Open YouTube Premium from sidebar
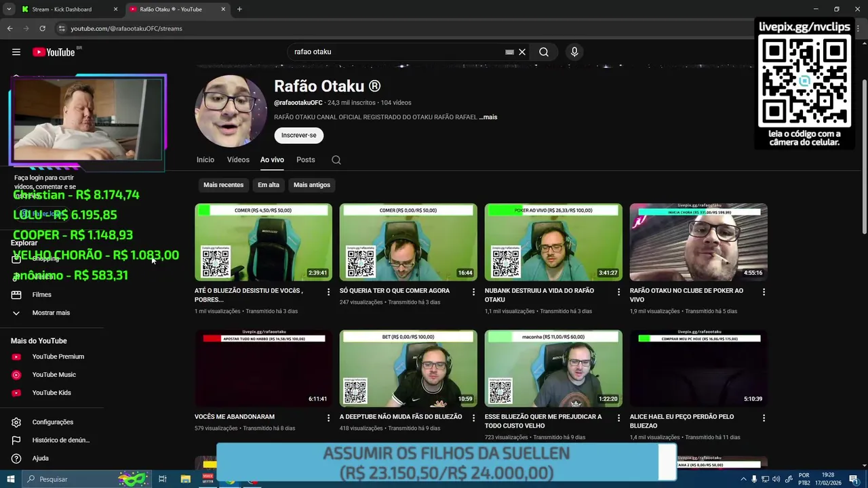This screenshot has width=868, height=488. click(x=52, y=357)
